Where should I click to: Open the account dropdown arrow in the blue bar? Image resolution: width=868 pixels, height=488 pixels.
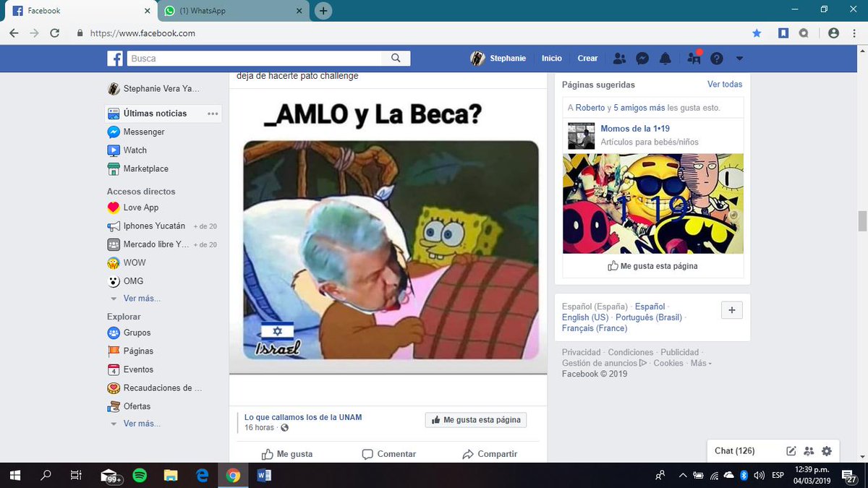click(x=739, y=59)
